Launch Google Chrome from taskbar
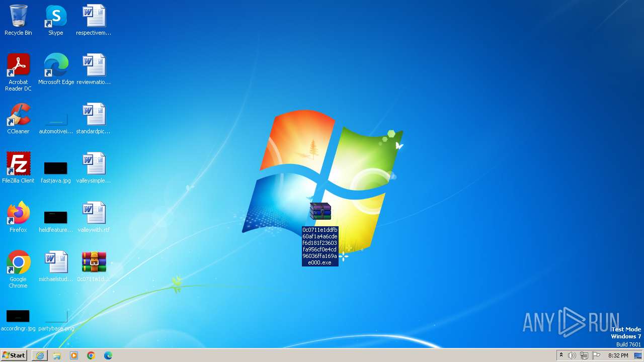 pyautogui.click(x=91, y=355)
